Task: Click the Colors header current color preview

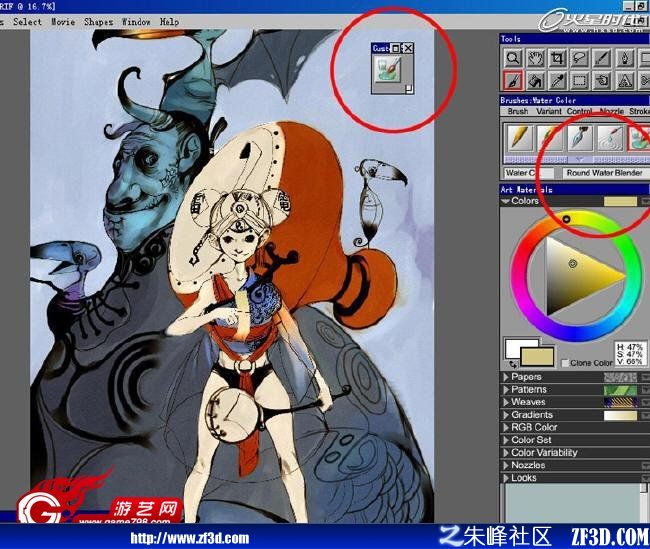Action: [620, 201]
